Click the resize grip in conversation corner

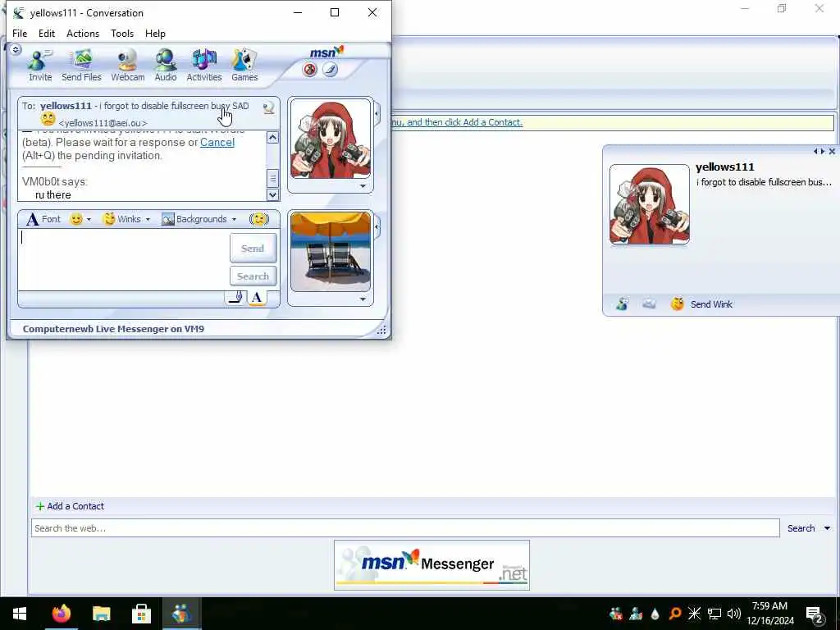(381, 331)
